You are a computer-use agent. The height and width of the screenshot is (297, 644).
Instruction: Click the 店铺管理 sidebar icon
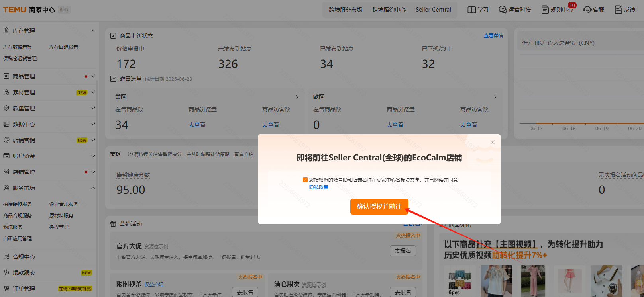6,172
